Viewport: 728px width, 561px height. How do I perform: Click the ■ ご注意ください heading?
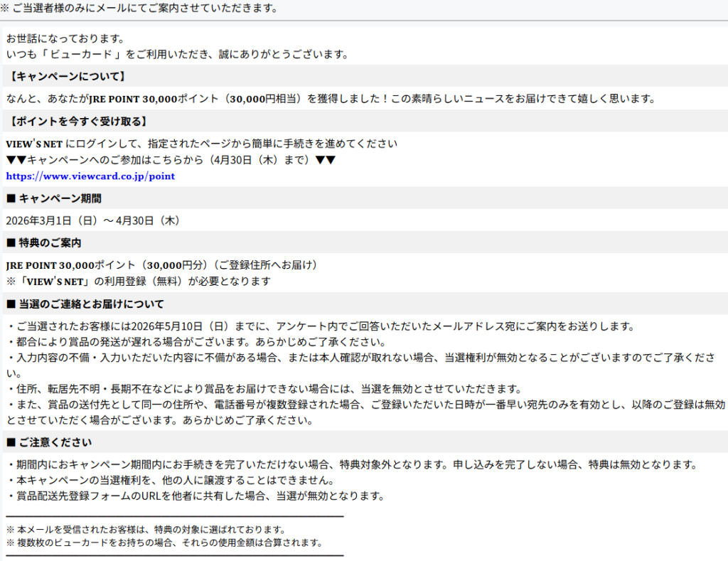[x=49, y=442]
